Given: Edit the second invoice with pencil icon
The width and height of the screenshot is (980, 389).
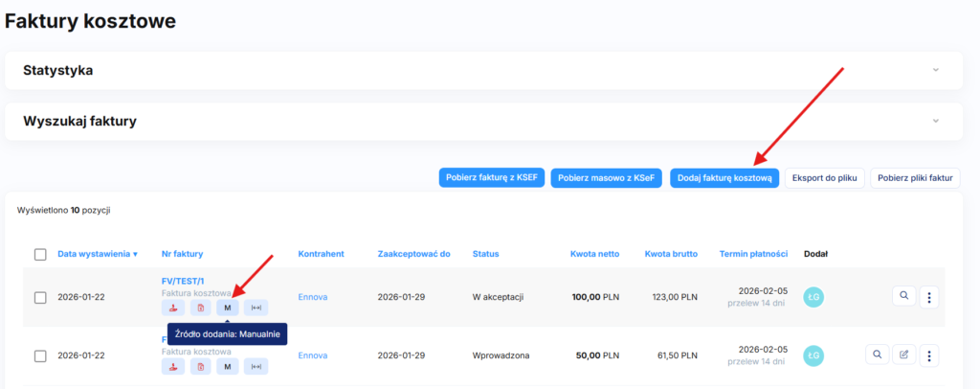Looking at the screenshot, I should tap(903, 355).
